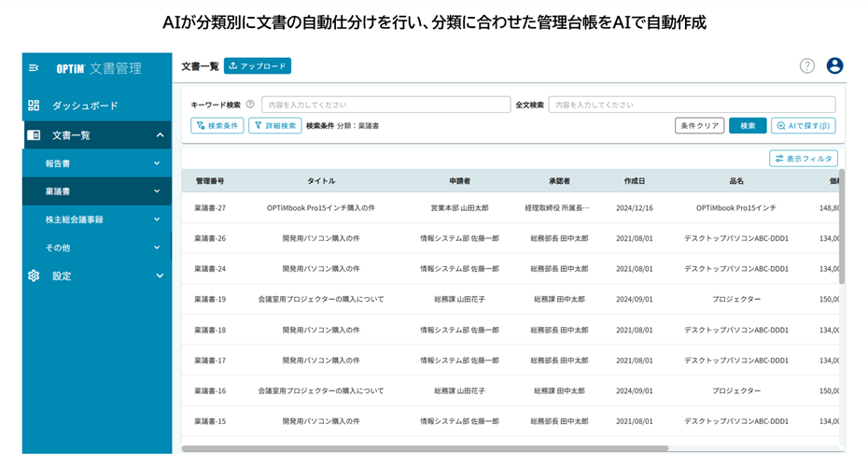Click the OPTiM 文書管理 logo
Viewport: 868px width, 467px height.
(99, 68)
